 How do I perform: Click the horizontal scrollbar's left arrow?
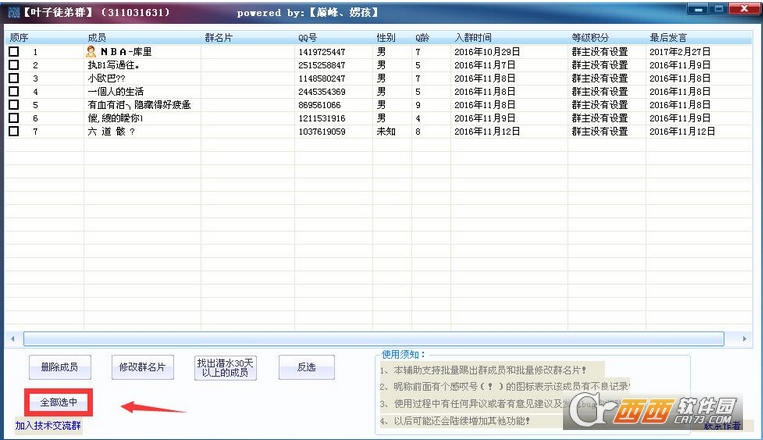coord(13,339)
